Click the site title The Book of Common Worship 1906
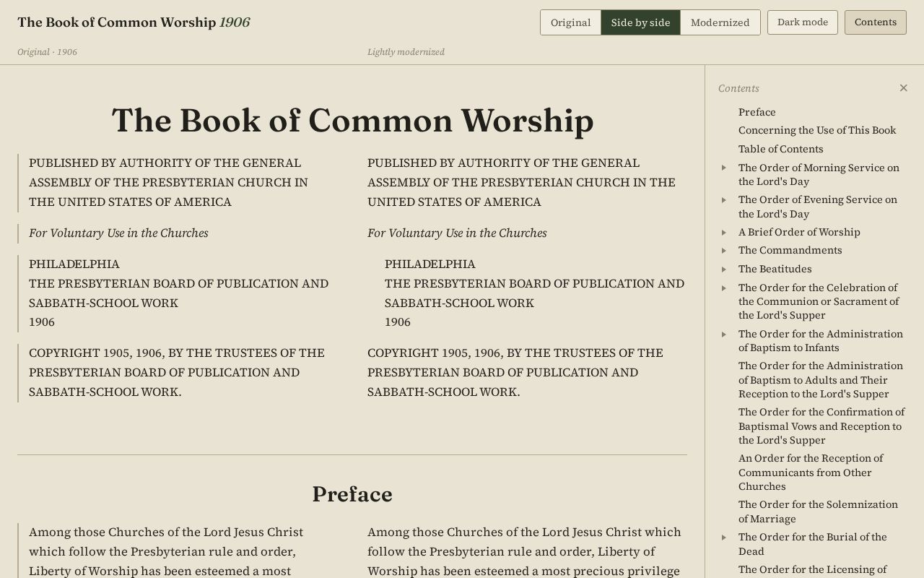This screenshot has height=578, width=924. point(134,22)
